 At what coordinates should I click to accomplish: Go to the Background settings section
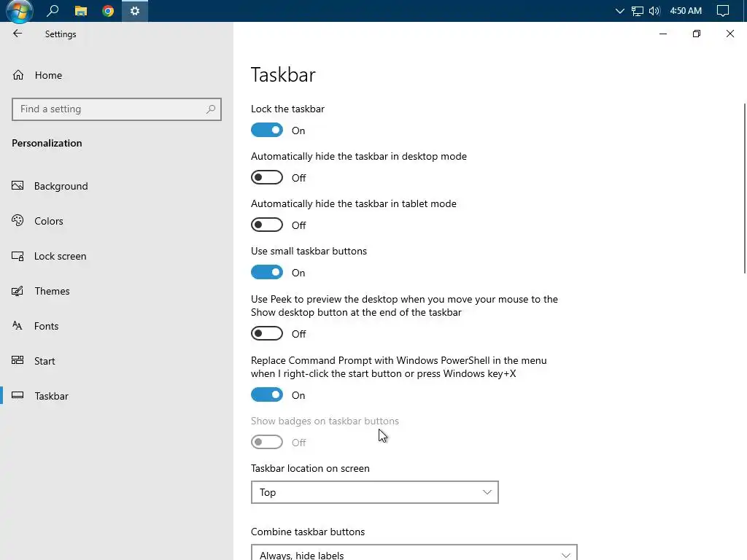(61, 186)
